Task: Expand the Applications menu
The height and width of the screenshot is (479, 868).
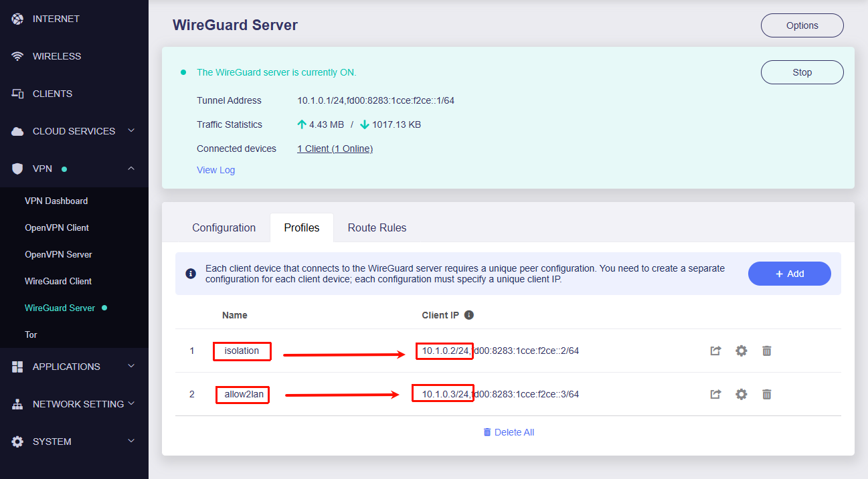Action: [x=131, y=367]
